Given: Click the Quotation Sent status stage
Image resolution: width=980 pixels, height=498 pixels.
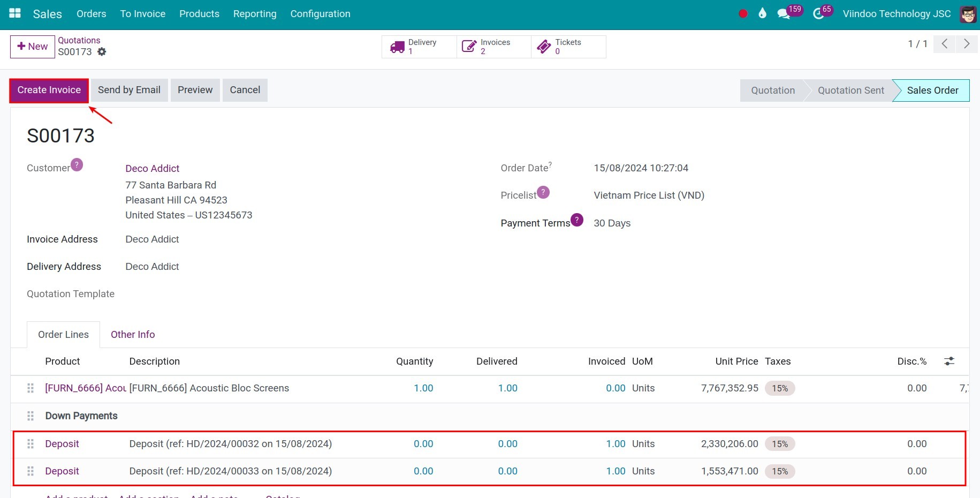Looking at the screenshot, I should 850,90.
